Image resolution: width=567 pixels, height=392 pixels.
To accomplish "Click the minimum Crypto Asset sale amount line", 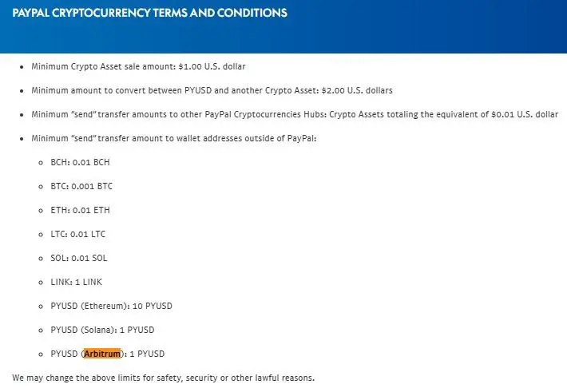I will click(138, 66).
